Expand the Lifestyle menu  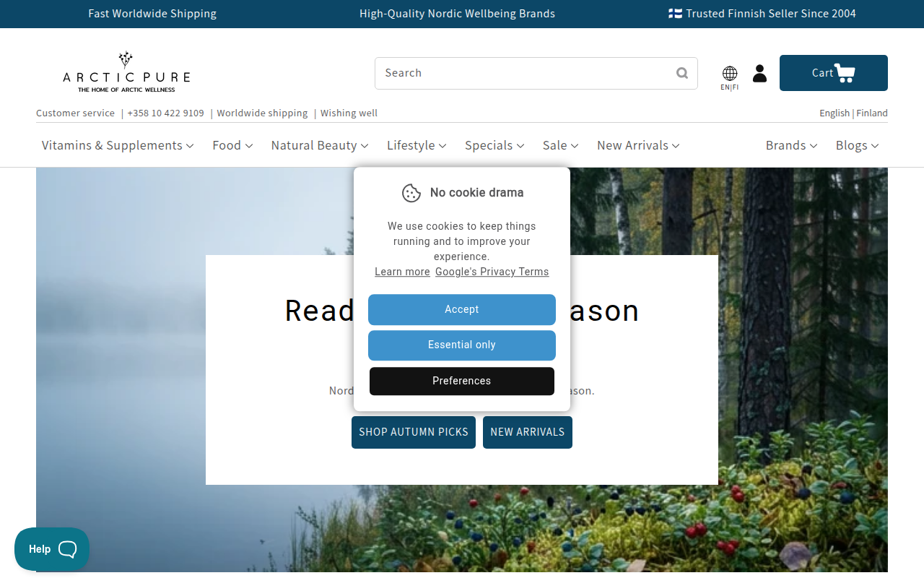tap(417, 145)
